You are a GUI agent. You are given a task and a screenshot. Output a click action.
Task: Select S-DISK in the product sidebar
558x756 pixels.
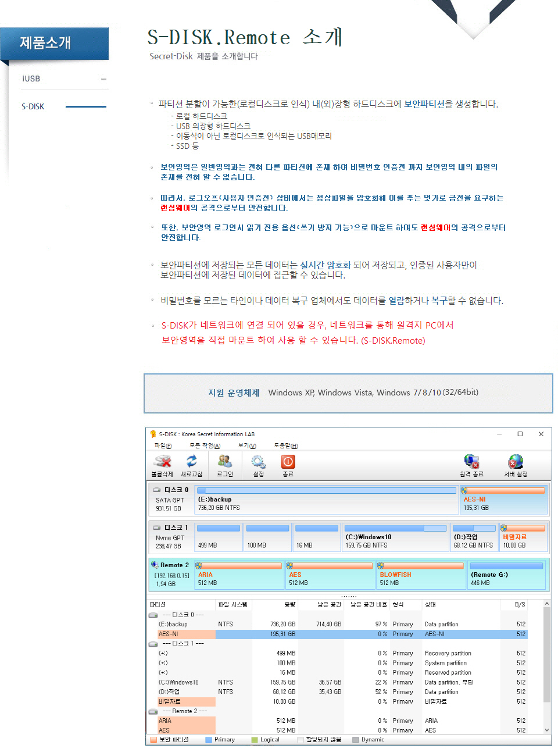point(33,106)
